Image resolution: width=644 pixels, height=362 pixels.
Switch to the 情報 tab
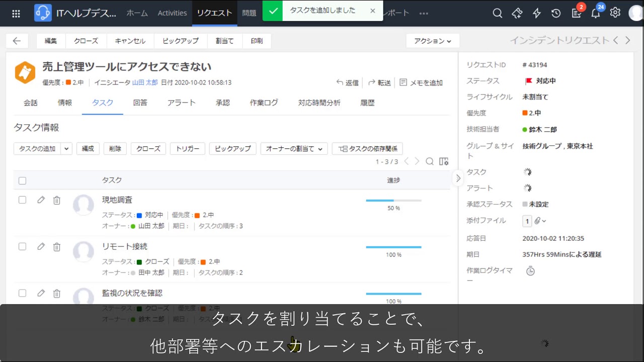pos(65,103)
